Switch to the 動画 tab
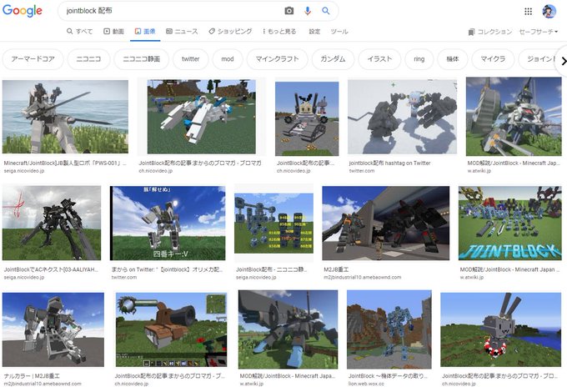The width and height of the screenshot is (567, 392). tap(114, 32)
